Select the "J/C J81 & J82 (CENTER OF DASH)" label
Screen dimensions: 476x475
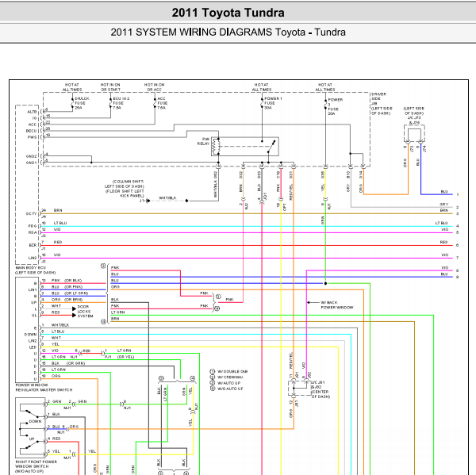[x=321, y=389]
